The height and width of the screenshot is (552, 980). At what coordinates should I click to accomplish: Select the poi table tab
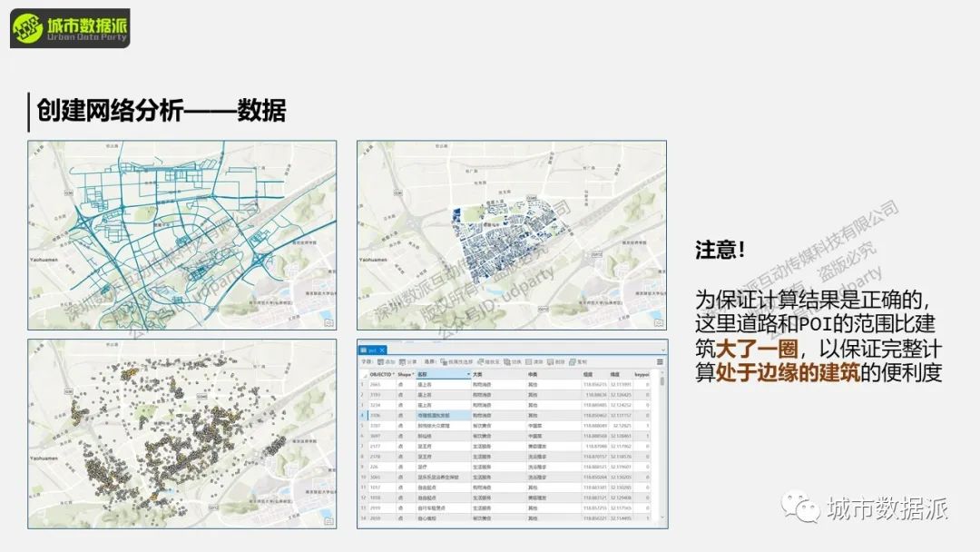(373, 350)
